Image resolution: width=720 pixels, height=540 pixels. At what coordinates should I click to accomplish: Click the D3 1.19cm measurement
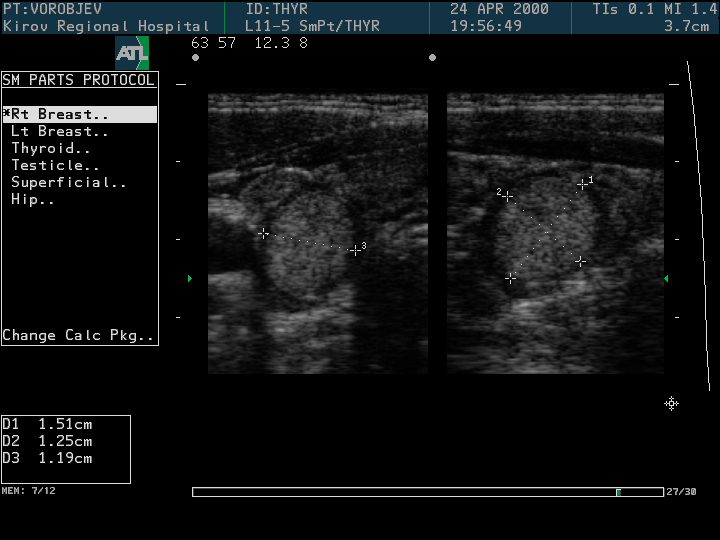point(47,458)
